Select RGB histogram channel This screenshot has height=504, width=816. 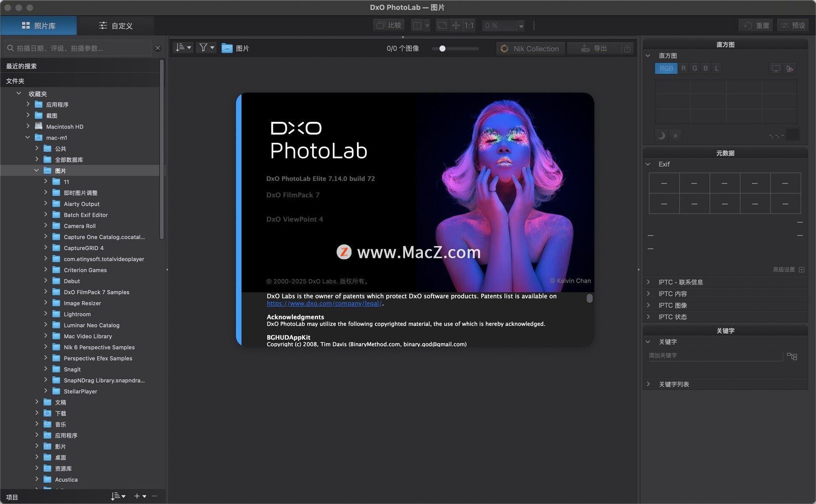tap(666, 68)
